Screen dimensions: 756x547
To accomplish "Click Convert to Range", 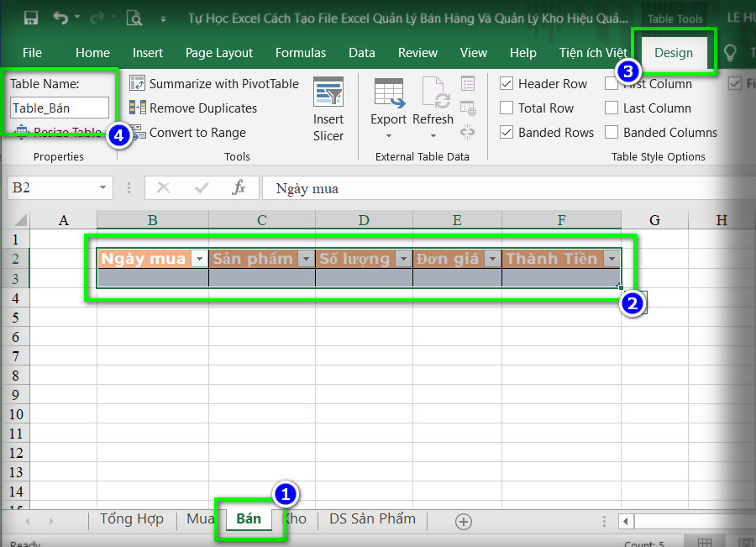I will tap(197, 132).
